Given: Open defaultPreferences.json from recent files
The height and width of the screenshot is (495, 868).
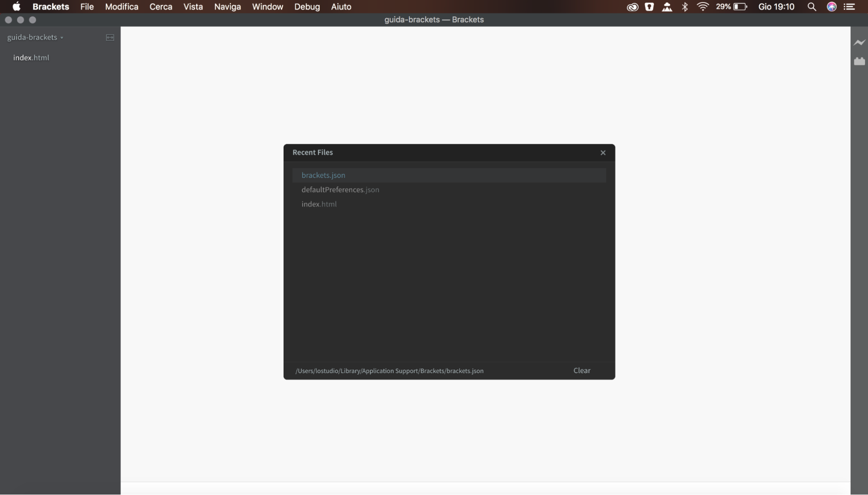Looking at the screenshot, I should tap(340, 190).
